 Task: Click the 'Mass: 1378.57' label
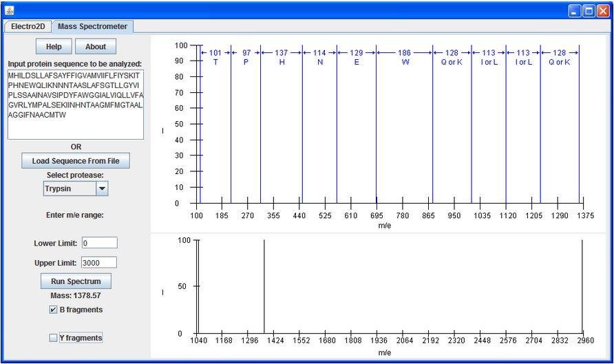[76, 295]
